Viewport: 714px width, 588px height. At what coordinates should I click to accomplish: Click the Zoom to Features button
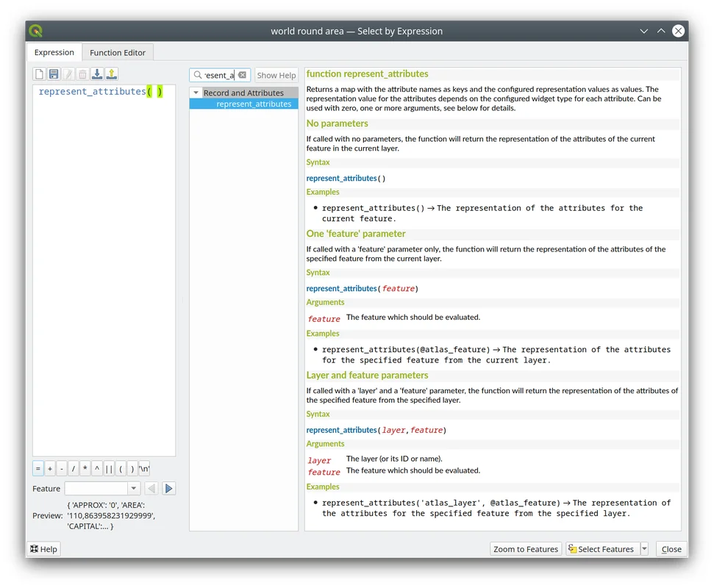(x=525, y=549)
